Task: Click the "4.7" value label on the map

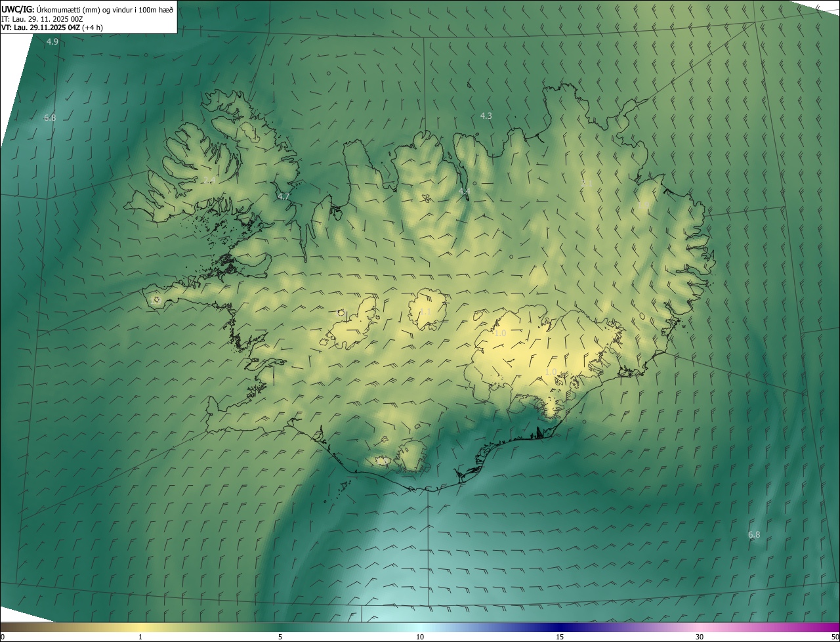Action: pyautogui.click(x=283, y=196)
